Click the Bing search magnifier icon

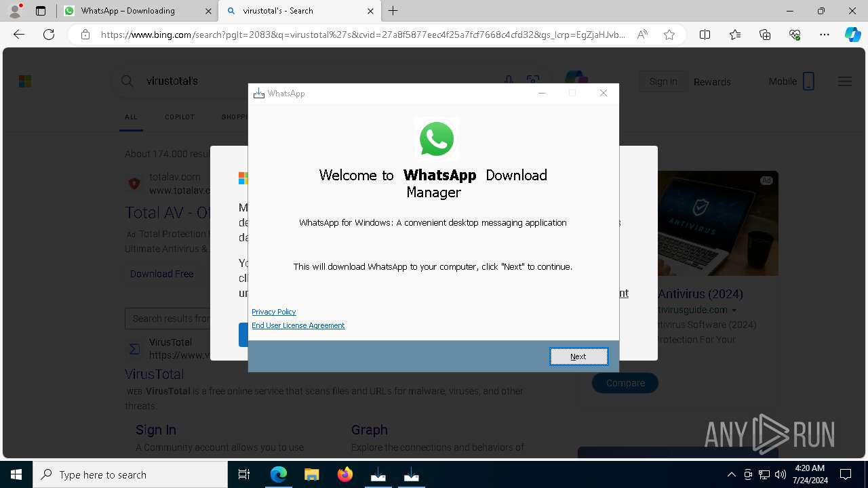(x=127, y=81)
